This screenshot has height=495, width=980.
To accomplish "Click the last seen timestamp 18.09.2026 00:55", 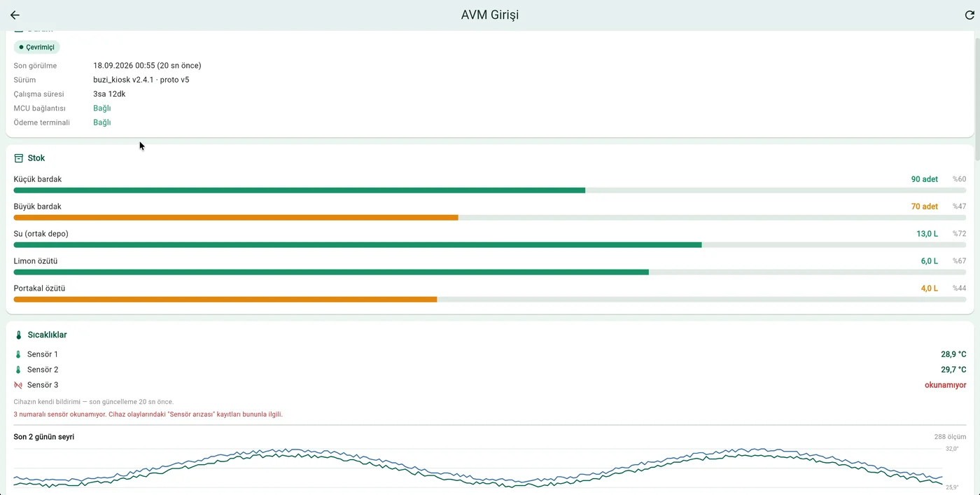I will 124,66.
